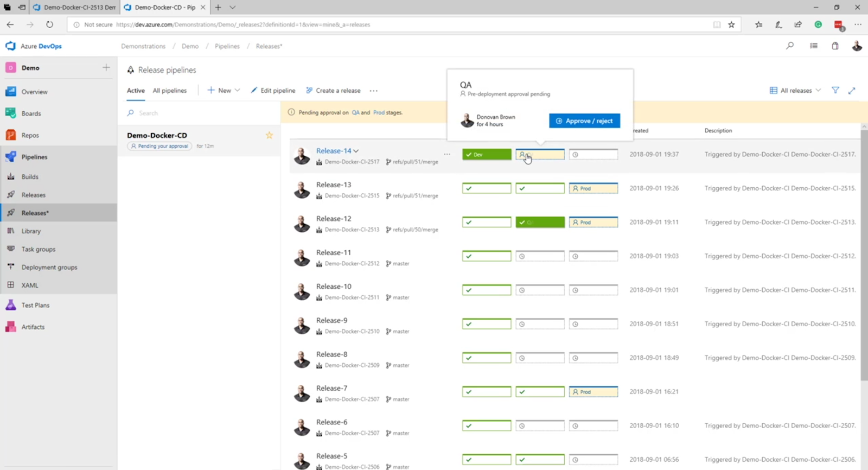
Task: Open the marketplace bag icon in header
Action: pyautogui.click(x=835, y=46)
